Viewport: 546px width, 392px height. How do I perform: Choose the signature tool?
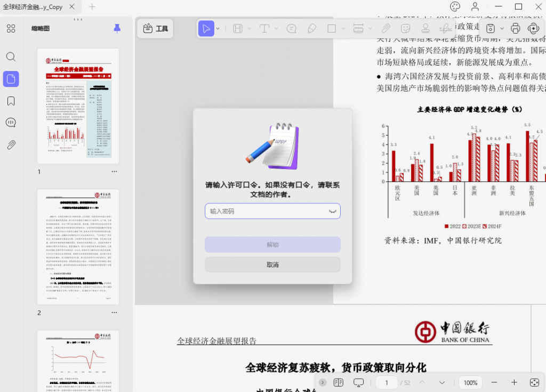(x=445, y=28)
